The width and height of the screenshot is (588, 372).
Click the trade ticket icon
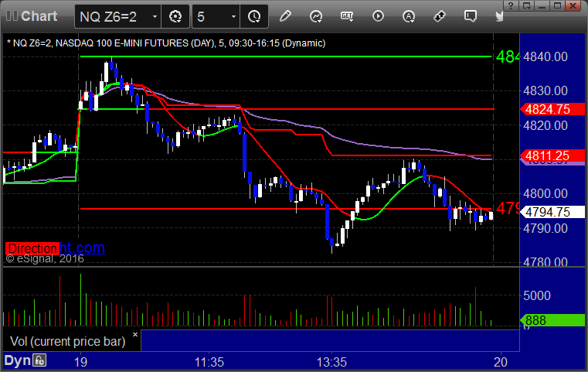[x=440, y=16]
